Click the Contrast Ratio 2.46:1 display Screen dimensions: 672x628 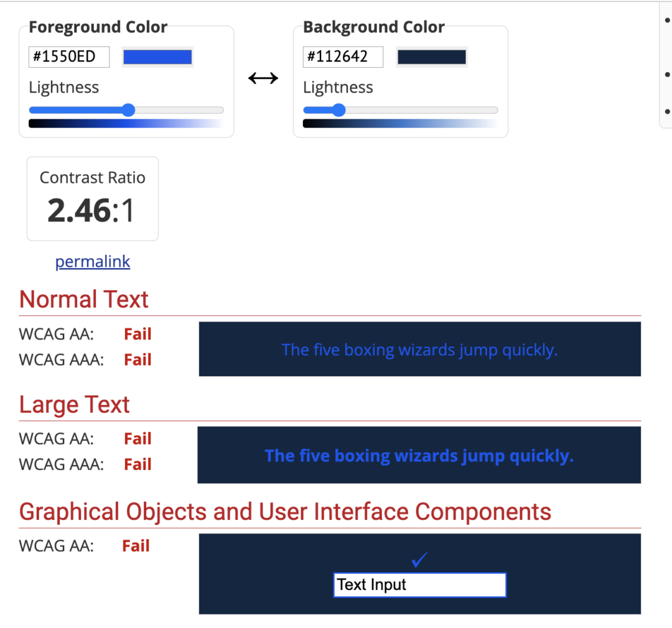pos(92,199)
